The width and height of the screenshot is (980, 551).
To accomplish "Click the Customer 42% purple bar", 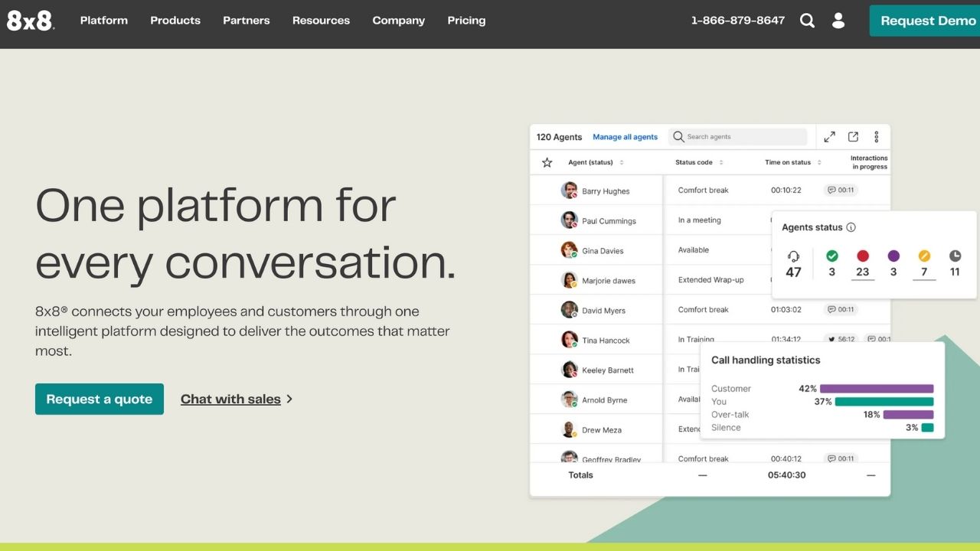I will 877,389.
